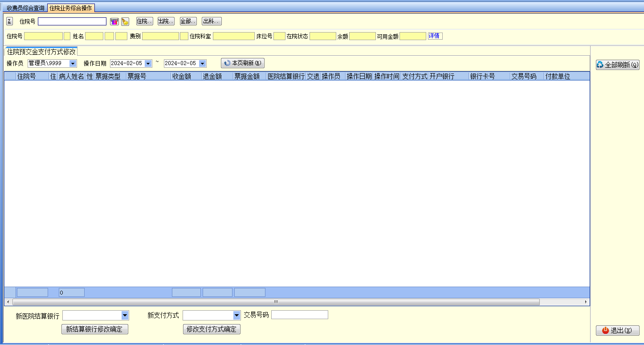Screen dimensions: 644x345
Task: Click the 本页刷新(R) button
Action: (243, 63)
